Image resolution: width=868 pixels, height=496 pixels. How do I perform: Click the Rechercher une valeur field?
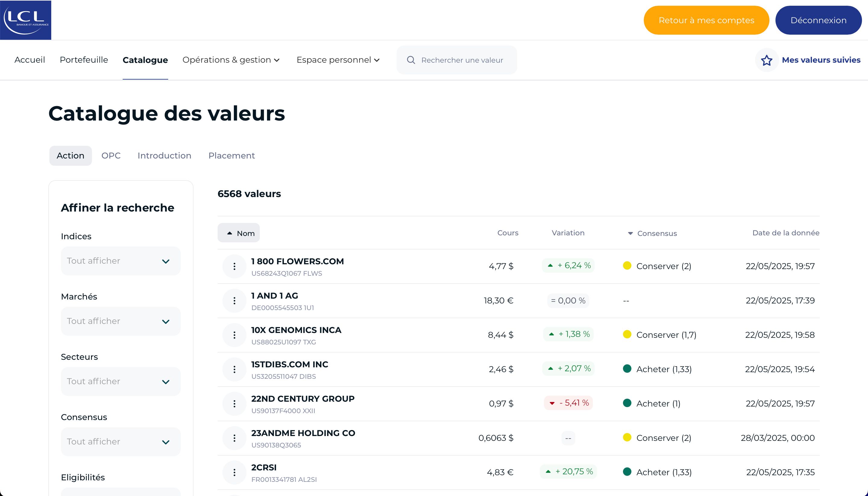coord(457,60)
